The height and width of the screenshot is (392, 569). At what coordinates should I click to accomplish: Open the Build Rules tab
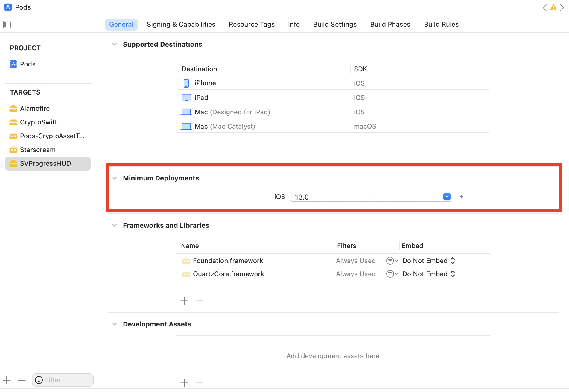(441, 25)
